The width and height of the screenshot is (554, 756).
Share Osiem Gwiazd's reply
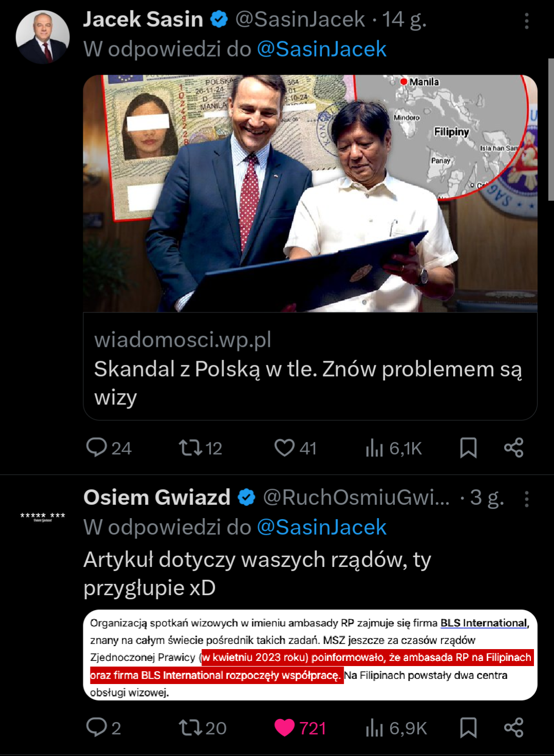513,728
